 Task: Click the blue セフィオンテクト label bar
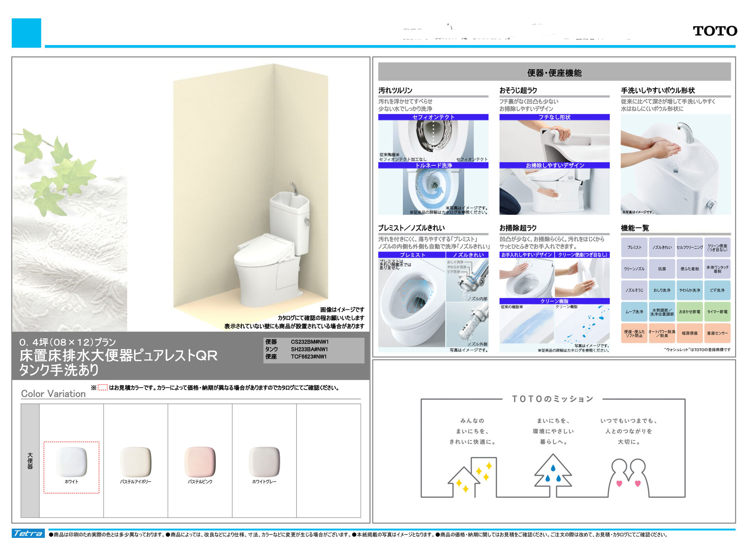[433, 117]
